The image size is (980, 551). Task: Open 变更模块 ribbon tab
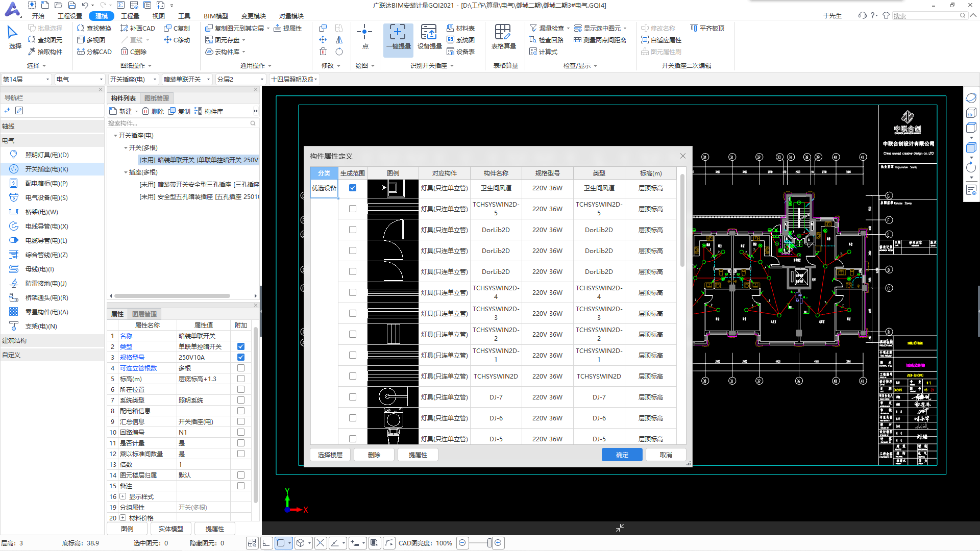[x=254, y=16]
